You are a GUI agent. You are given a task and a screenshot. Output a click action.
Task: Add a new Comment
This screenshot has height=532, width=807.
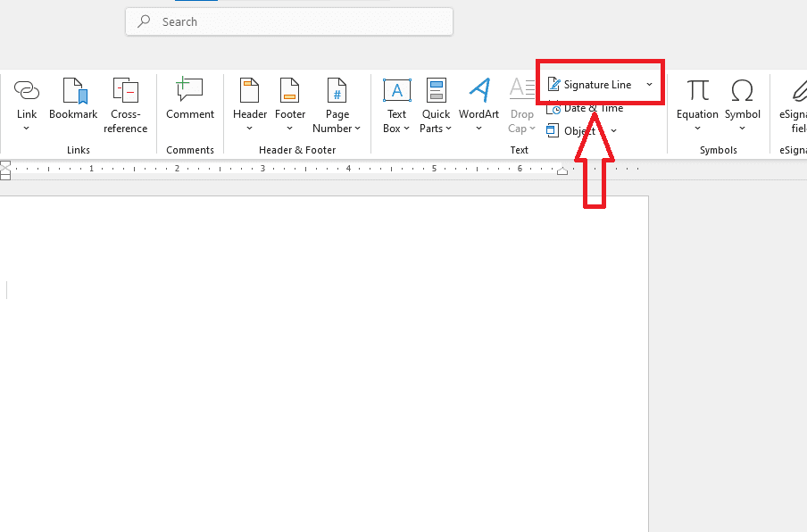189,99
